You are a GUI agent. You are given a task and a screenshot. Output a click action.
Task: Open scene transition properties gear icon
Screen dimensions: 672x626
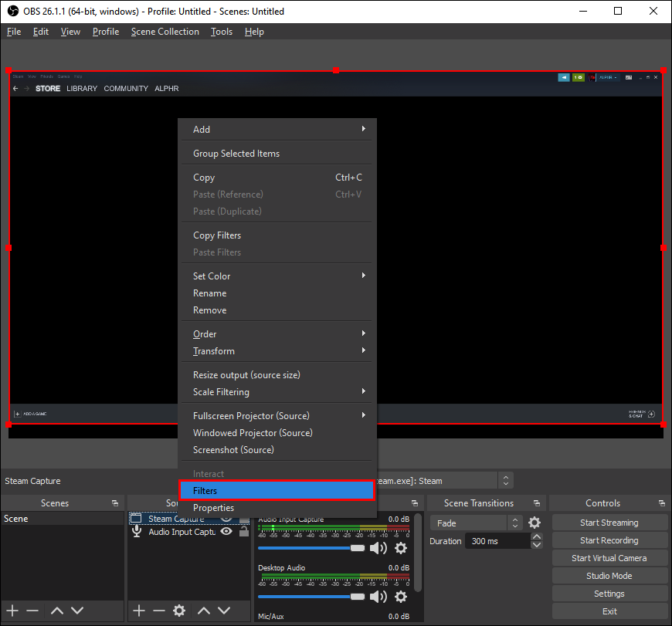[x=535, y=523]
